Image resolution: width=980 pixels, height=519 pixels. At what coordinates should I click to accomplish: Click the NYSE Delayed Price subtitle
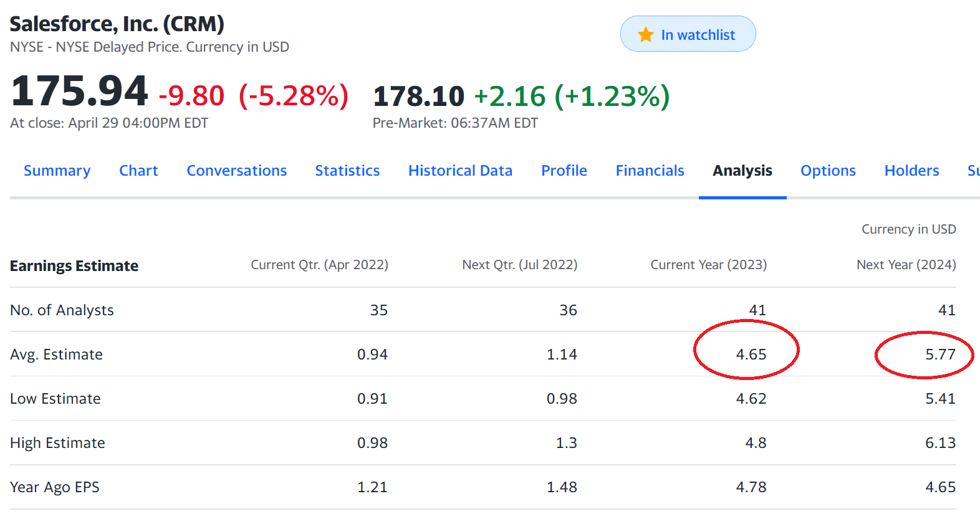pyautogui.click(x=150, y=47)
